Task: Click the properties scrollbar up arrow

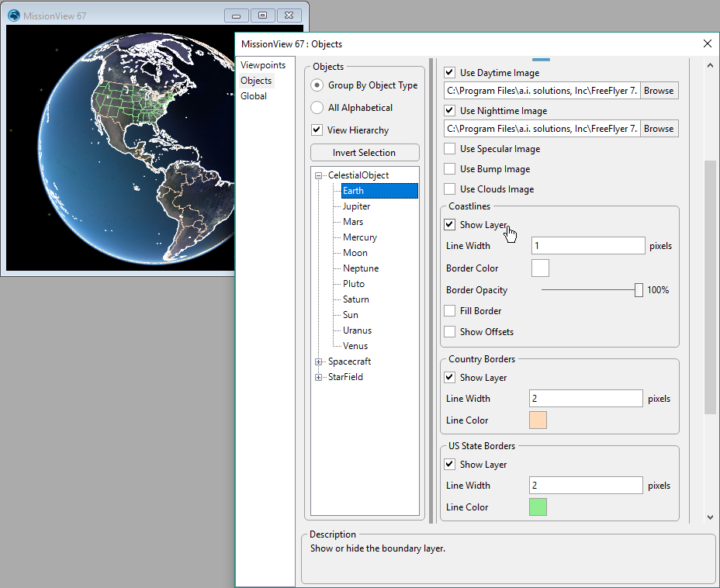Action: coord(711,66)
